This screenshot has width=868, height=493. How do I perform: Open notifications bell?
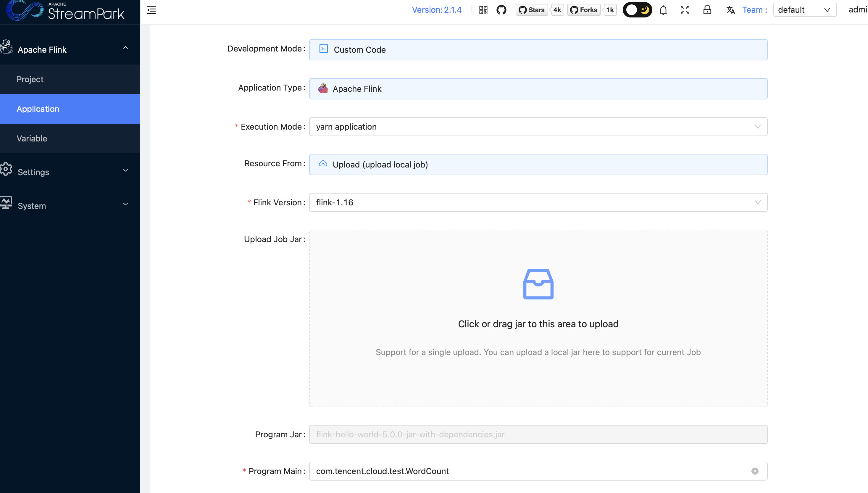click(x=663, y=10)
